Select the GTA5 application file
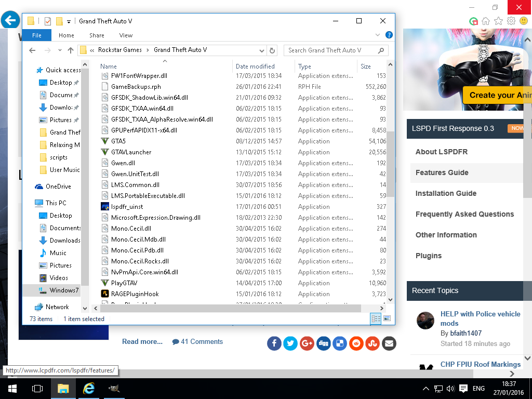This screenshot has height=399, width=532. (118, 141)
